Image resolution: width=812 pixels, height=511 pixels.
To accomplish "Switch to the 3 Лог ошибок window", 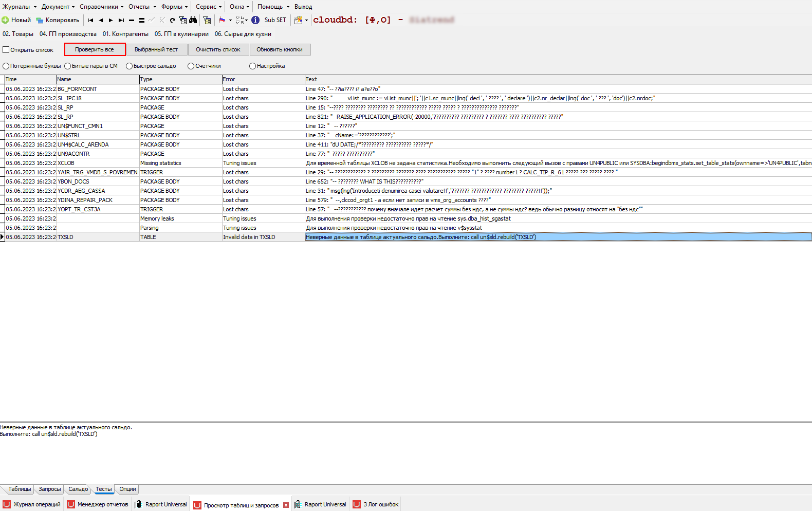I will 376,504.
